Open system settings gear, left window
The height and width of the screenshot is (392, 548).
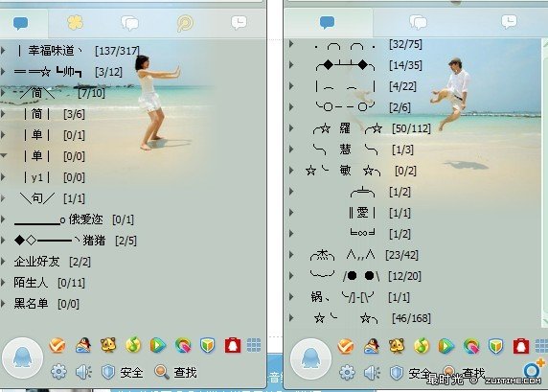tap(58, 372)
